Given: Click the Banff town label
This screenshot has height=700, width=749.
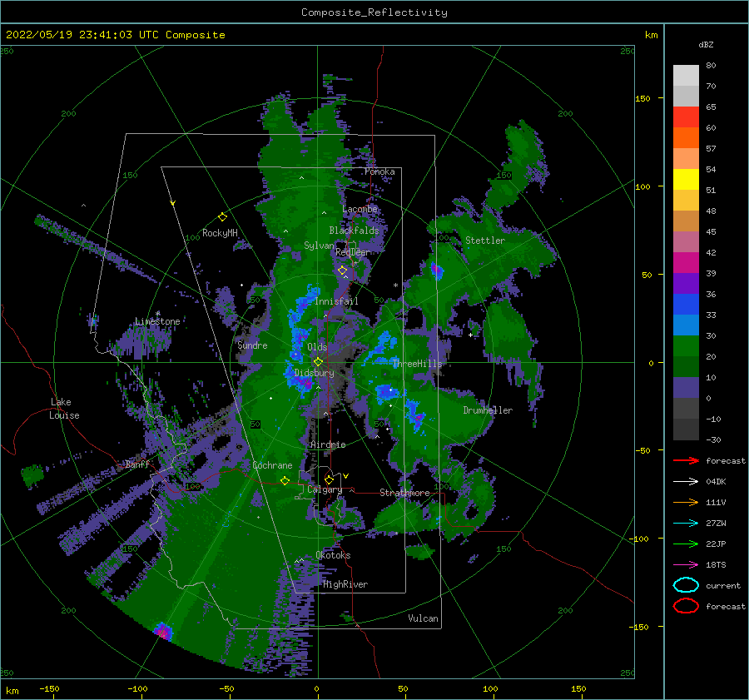Looking at the screenshot, I should click(137, 464).
